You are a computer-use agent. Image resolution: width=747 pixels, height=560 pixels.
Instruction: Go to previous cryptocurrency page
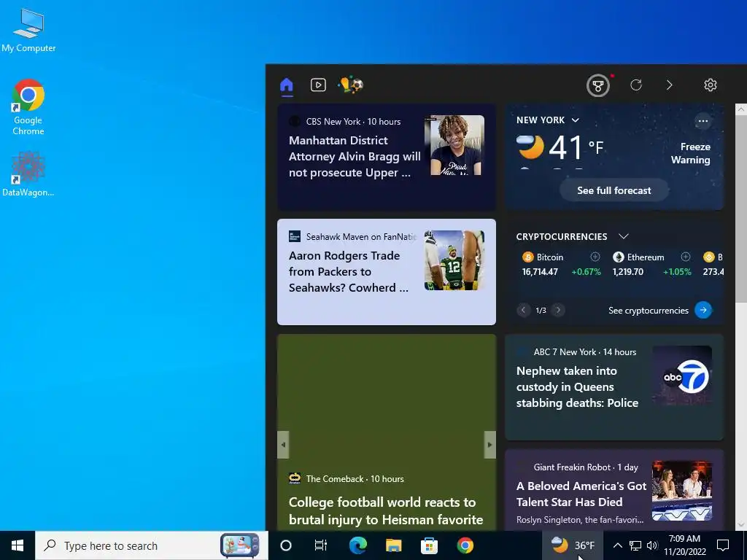point(523,311)
